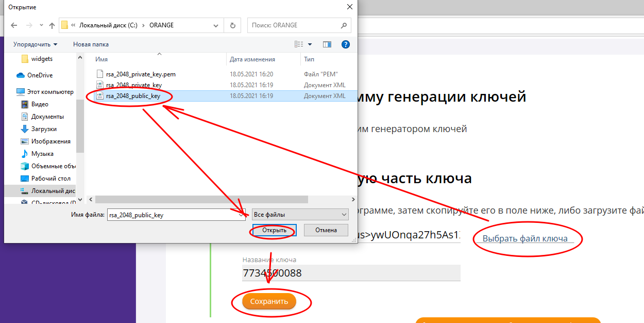644x323 pixels.
Task: Open the Все файлы type dropdown
Action: coord(300,215)
